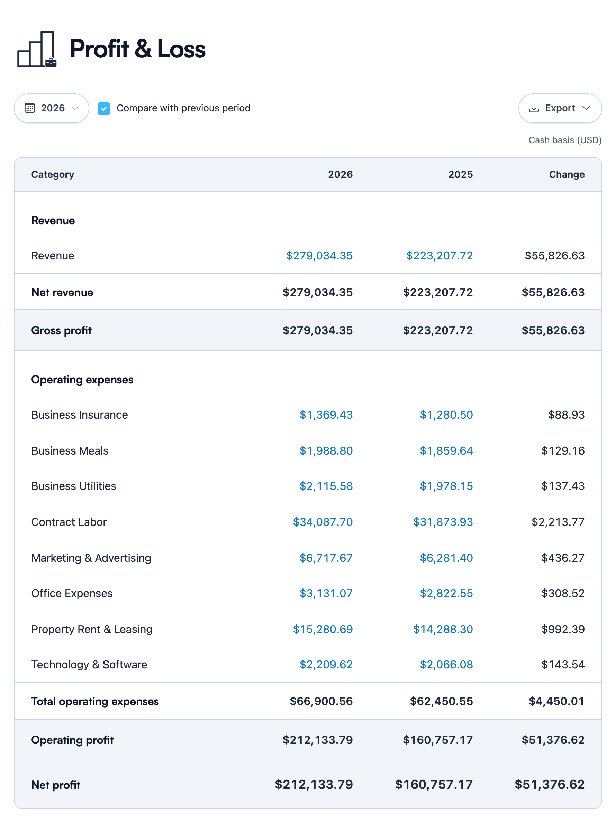Open Property Rent & Leasing 2025 amount $14,288.30
This screenshot has height=840, width=616.
(443, 629)
